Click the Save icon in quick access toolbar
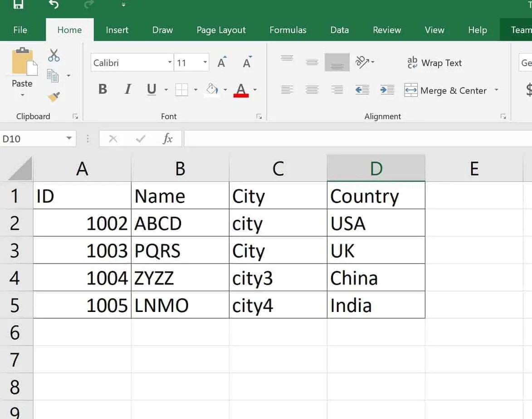 (x=18, y=4)
